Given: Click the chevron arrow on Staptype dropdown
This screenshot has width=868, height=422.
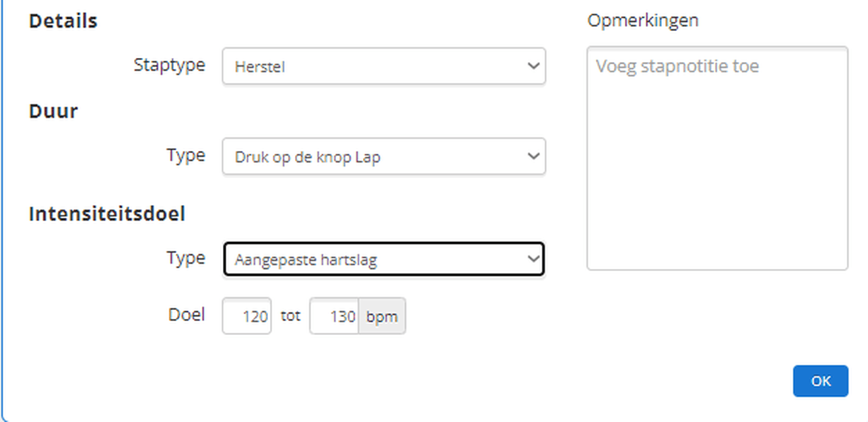Looking at the screenshot, I should [533, 66].
